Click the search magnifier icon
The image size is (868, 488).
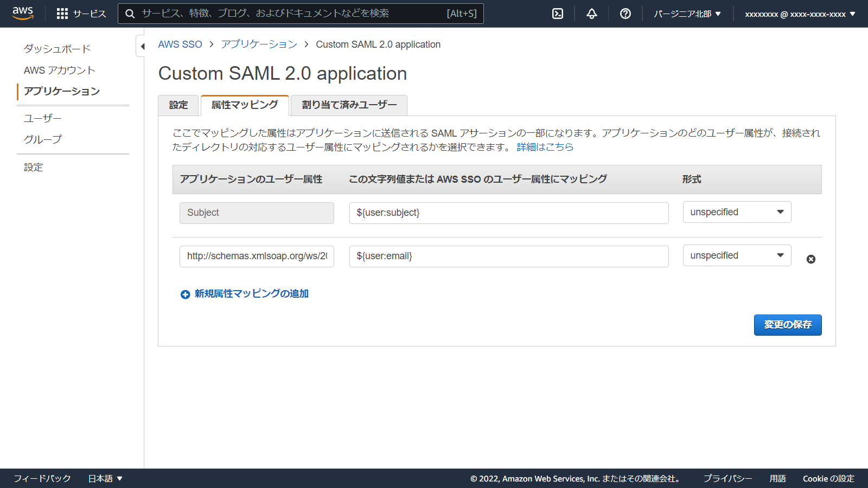130,14
